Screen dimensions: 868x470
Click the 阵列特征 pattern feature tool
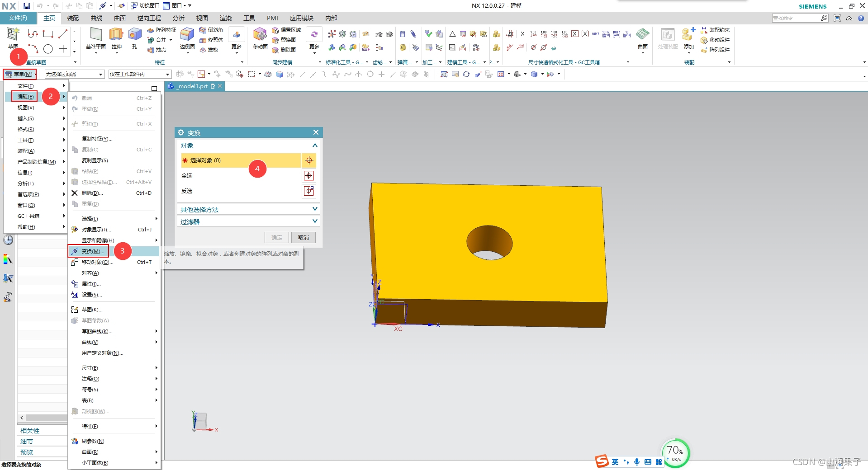161,30
